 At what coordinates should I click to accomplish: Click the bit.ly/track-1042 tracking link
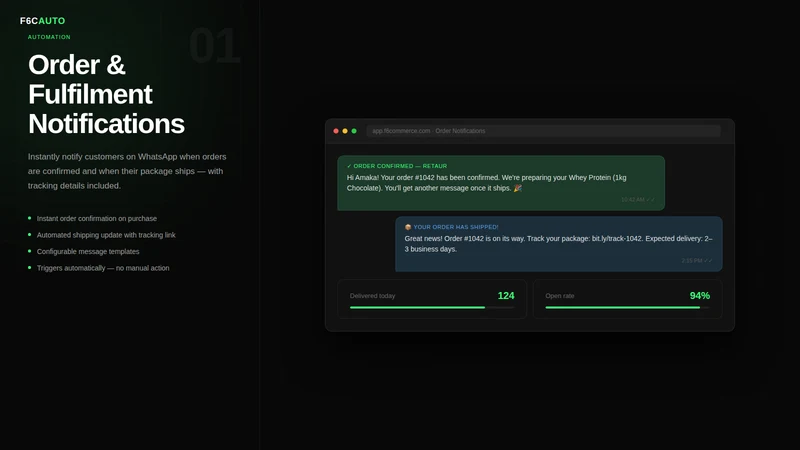coord(616,238)
